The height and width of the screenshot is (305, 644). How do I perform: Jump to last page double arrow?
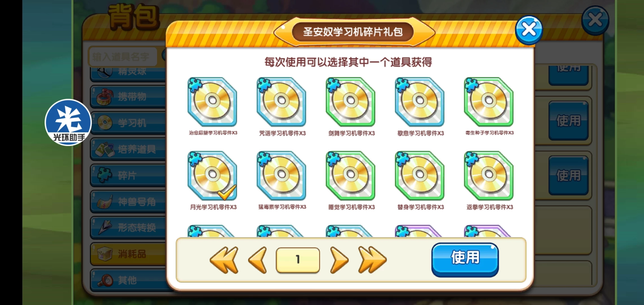point(372,260)
